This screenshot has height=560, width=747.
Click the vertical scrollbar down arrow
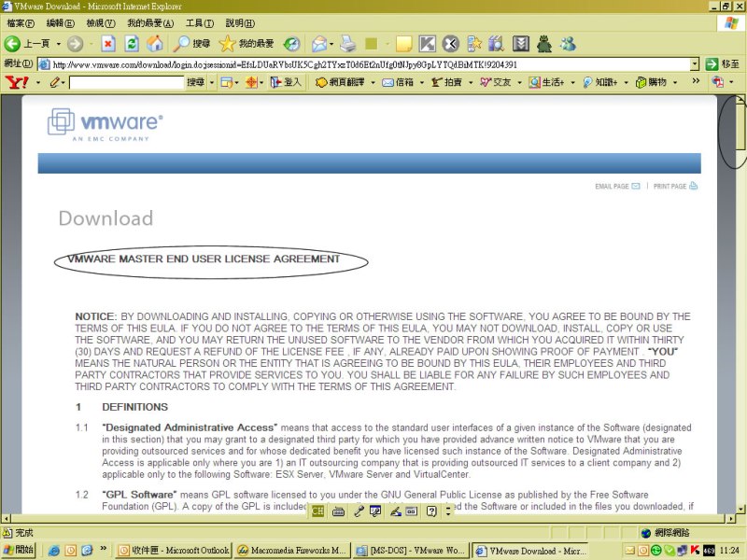pos(740,509)
